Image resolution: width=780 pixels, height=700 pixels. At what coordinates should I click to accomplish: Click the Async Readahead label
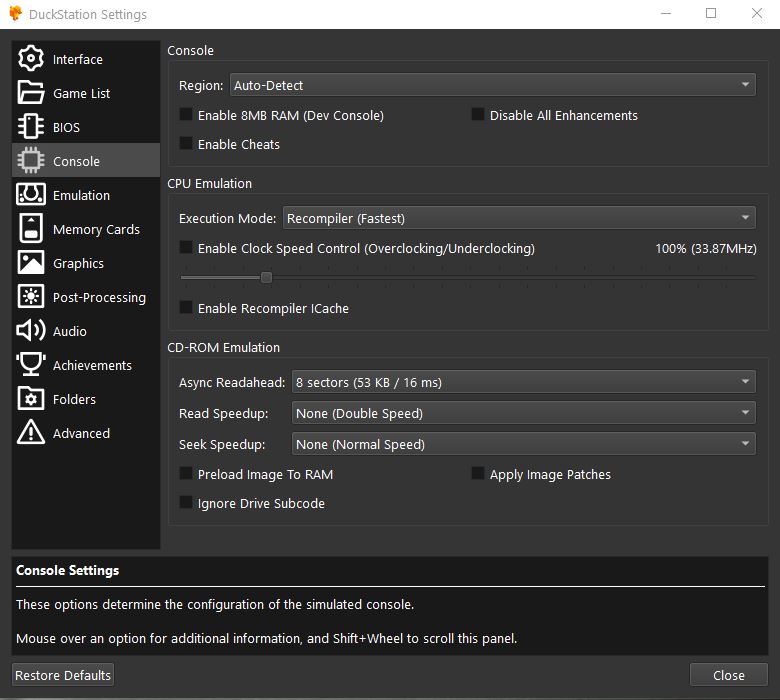pyautogui.click(x=232, y=382)
